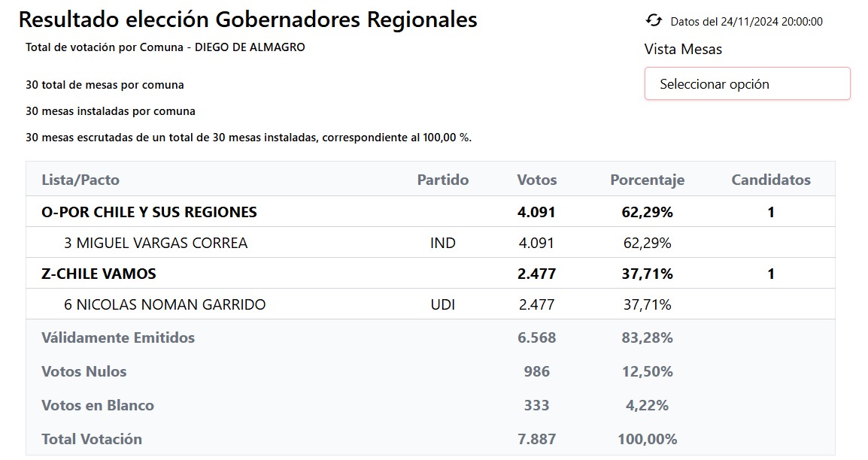868x460 pixels.
Task: Click the Candidatos column header
Action: click(770, 180)
